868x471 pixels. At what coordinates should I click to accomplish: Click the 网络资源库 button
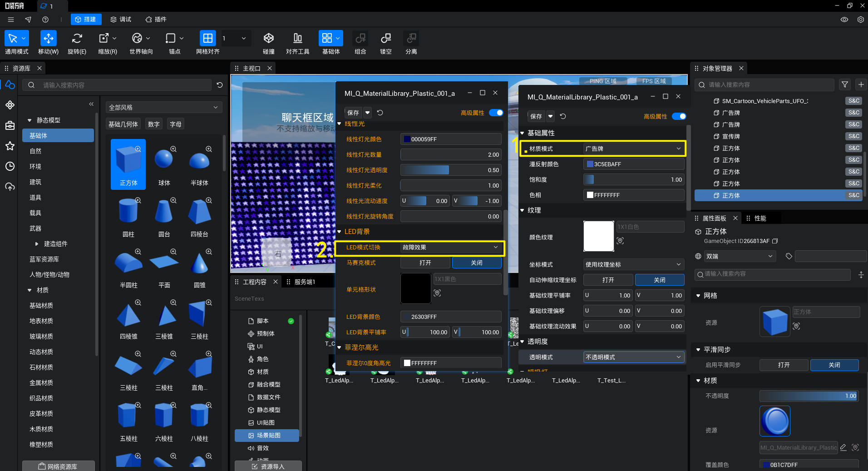(x=59, y=466)
